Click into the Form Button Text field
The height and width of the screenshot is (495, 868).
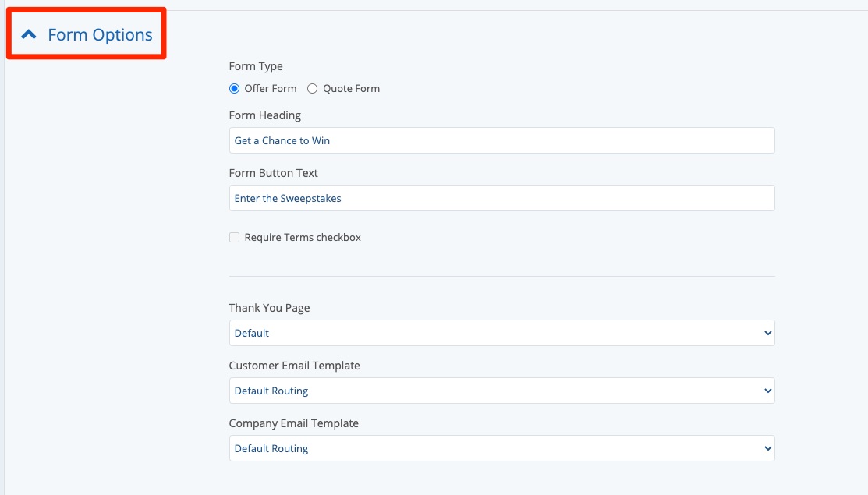pos(501,198)
